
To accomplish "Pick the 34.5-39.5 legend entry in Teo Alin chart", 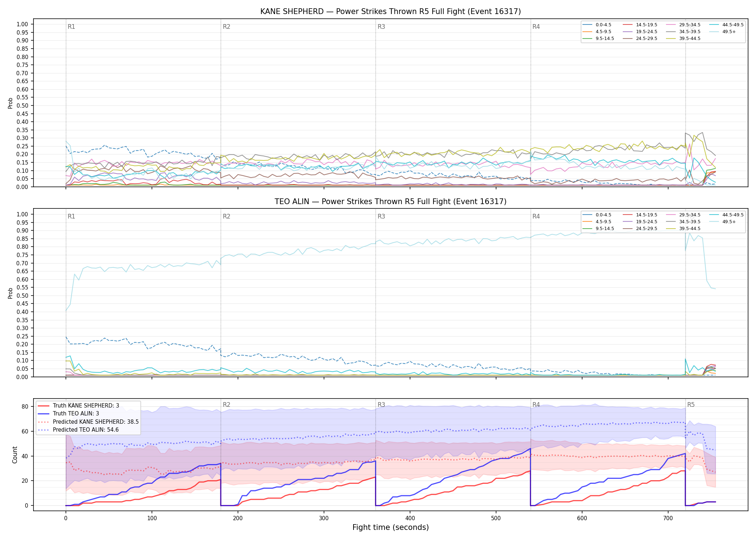I will pyautogui.click(x=683, y=222).
